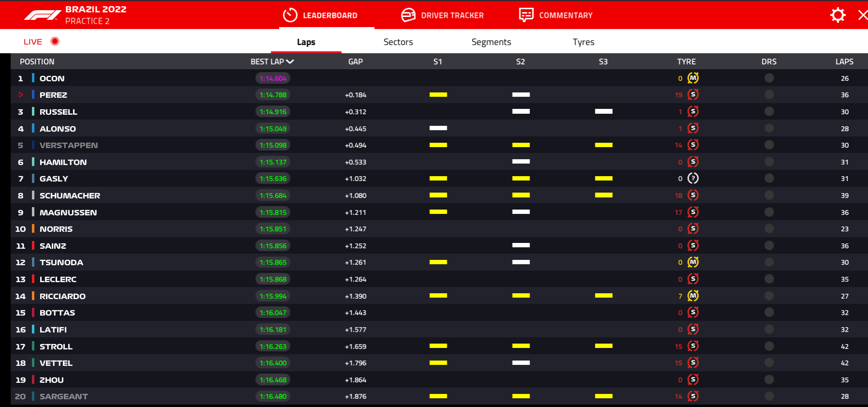This screenshot has width=868, height=407.
Task: Click the TYRE column header
Action: [686, 61]
